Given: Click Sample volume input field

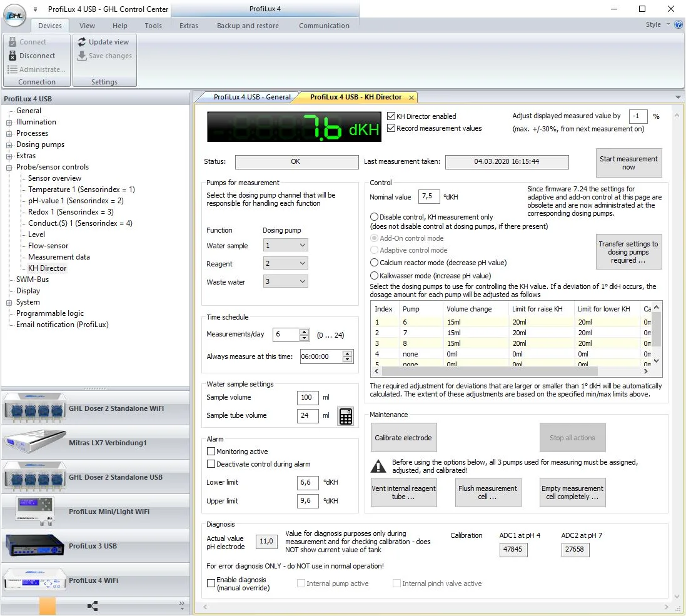Looking at the screenshot, I should [307, 397].
